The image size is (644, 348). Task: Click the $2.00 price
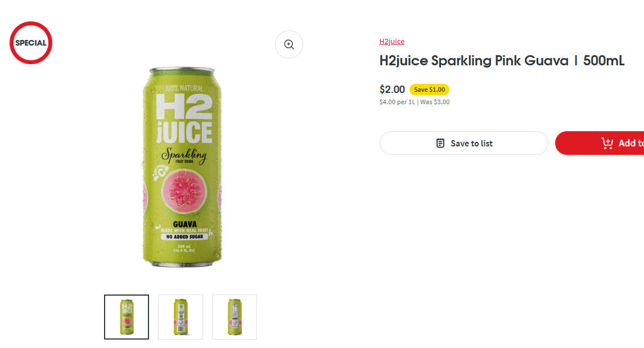tap(392, 90)
